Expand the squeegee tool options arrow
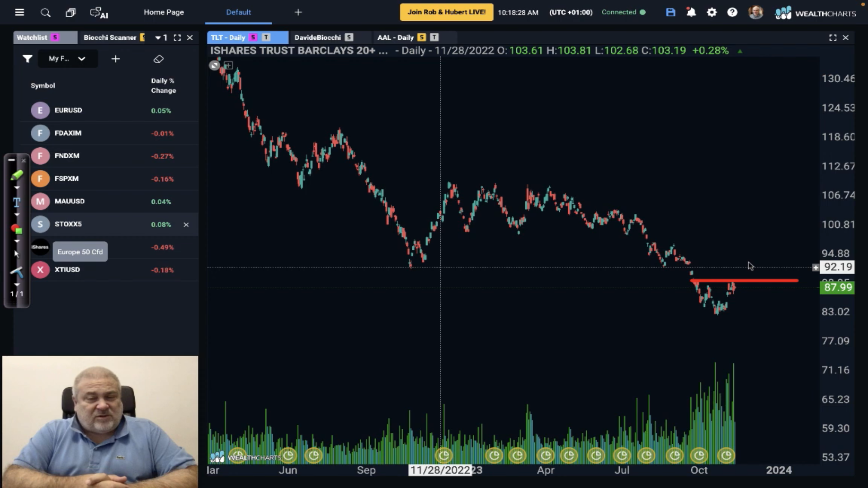 tap(17, 285)
